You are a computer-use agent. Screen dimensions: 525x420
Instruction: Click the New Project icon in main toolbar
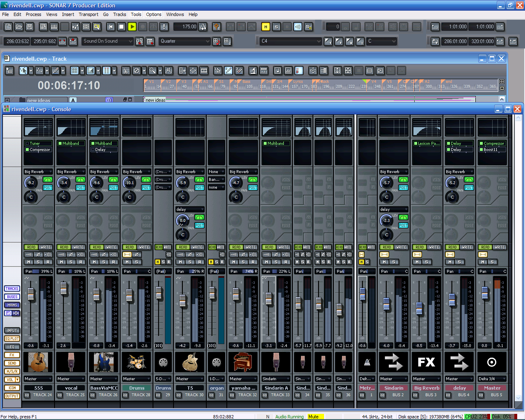point(8,27)
